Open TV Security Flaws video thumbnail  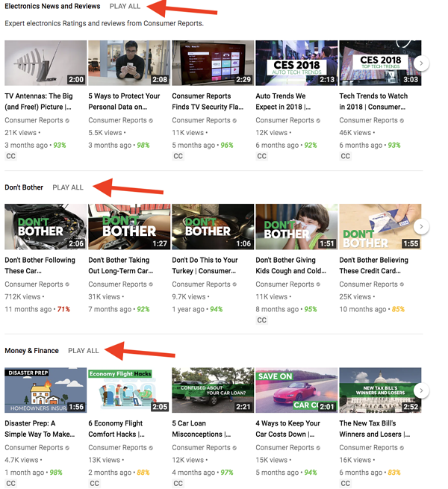[213, 63]
